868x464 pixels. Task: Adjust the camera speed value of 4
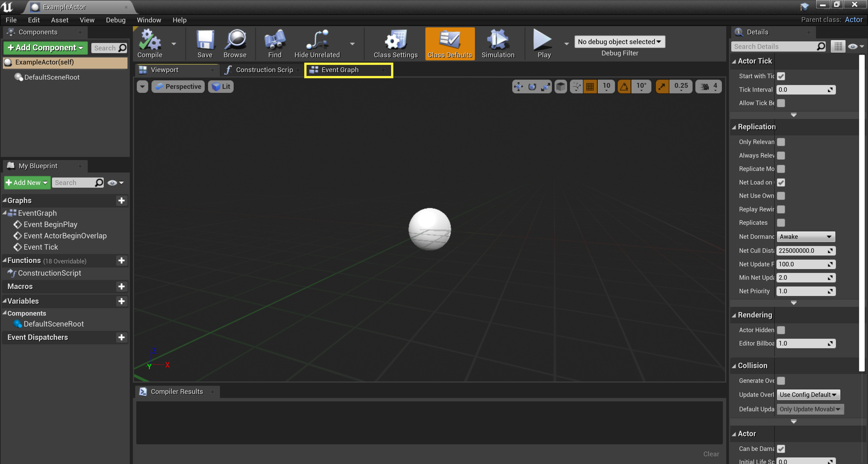click(x=708, y=86)
